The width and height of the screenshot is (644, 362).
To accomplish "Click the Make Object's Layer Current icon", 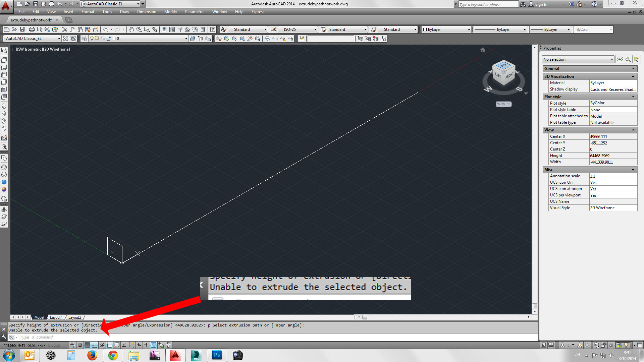I will click(x=193, y=39).
